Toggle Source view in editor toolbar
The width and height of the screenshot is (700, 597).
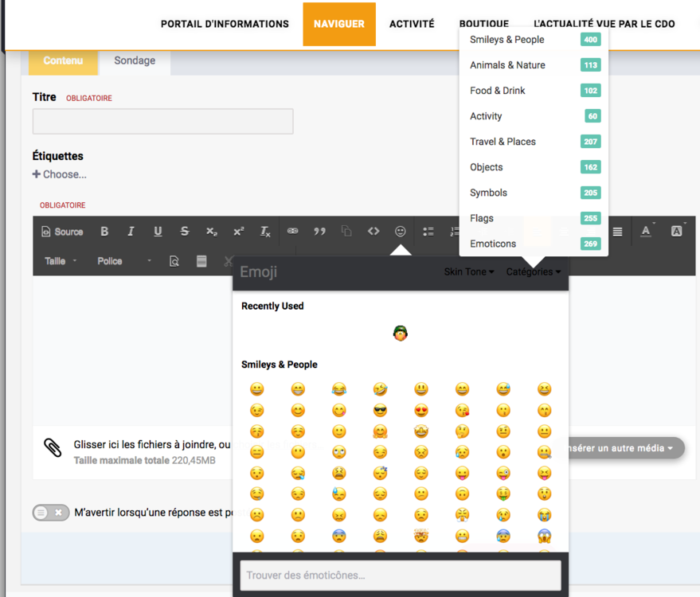[x=62, y=232]
